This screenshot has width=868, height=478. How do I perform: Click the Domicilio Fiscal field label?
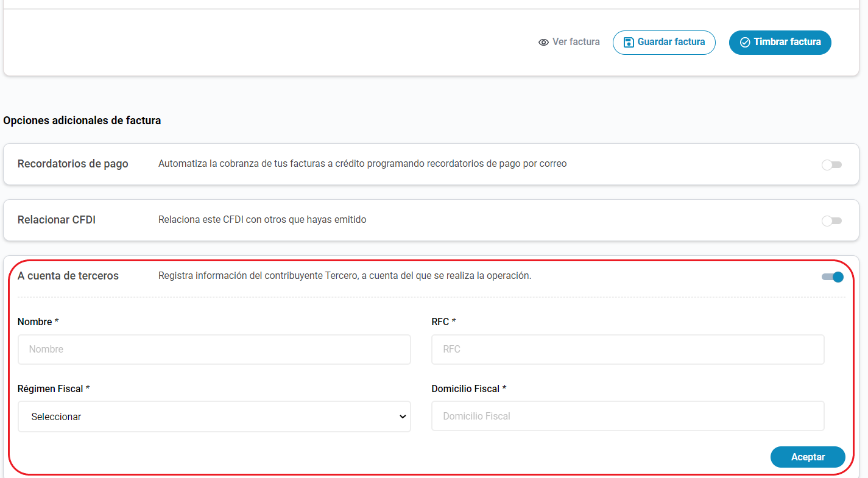(469, 388)
